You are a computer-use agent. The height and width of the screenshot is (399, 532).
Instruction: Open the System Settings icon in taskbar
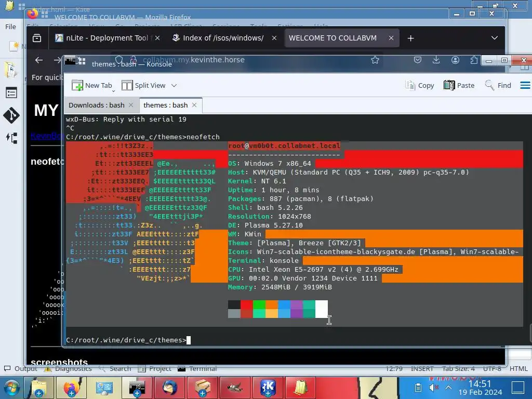click(x=104, y=388)
